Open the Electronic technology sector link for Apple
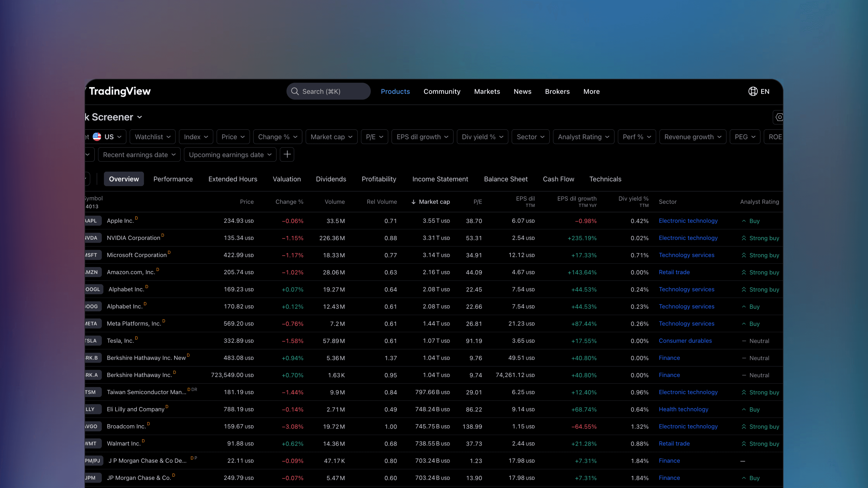 [688, 221]
